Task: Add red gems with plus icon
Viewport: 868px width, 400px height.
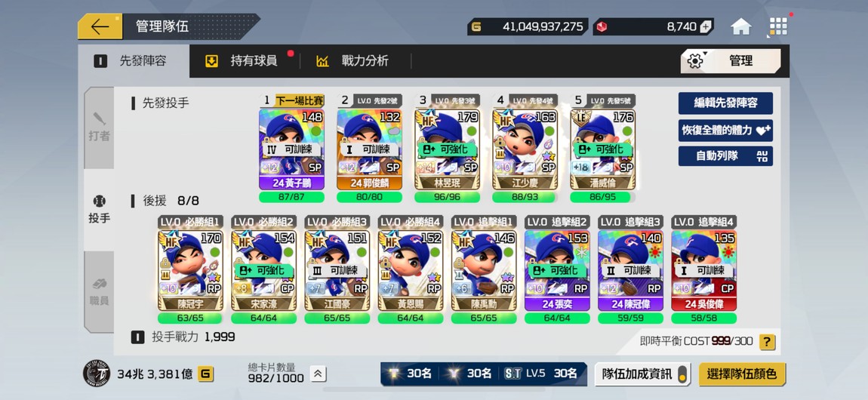Action: pos(705,26)
